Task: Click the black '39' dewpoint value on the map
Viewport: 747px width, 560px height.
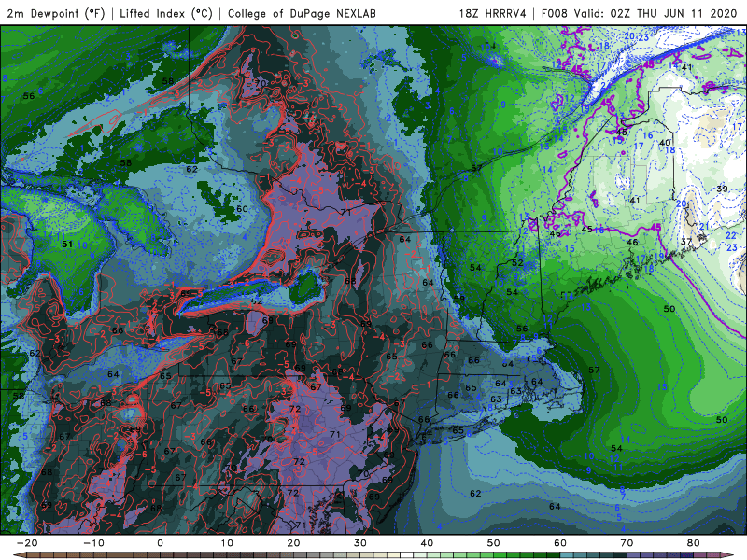Action: tap(722, 189)
